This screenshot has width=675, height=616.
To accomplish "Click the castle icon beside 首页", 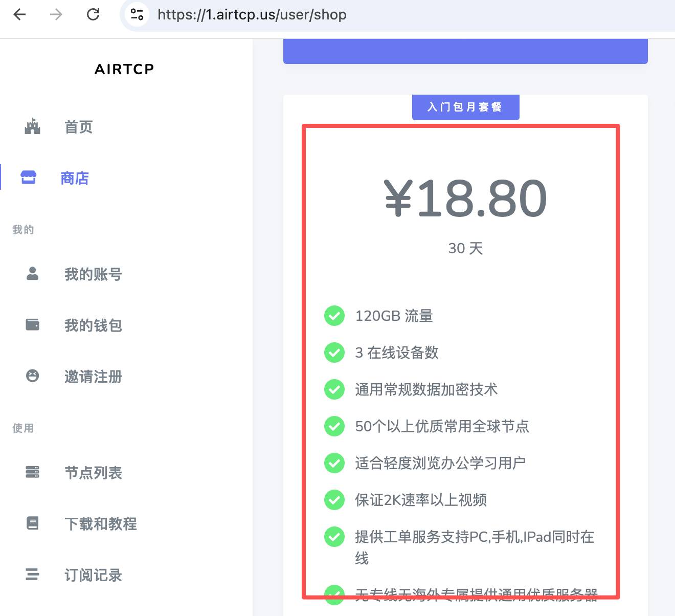I will tap(32, 126).
